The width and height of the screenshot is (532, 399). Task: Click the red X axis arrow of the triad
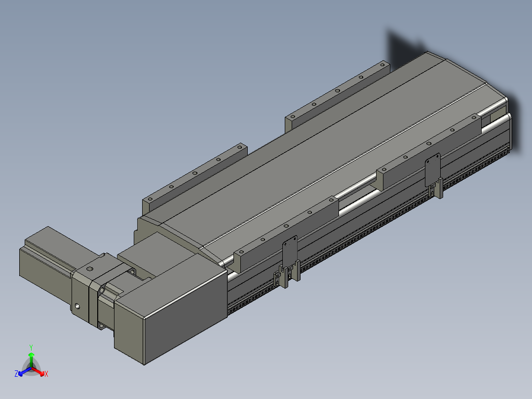coord(39,371)
